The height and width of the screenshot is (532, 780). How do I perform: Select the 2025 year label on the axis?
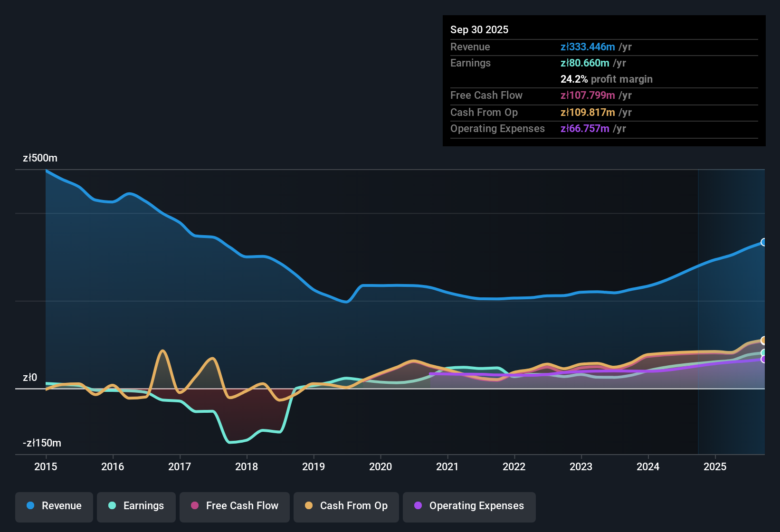(x=715, y=467)
